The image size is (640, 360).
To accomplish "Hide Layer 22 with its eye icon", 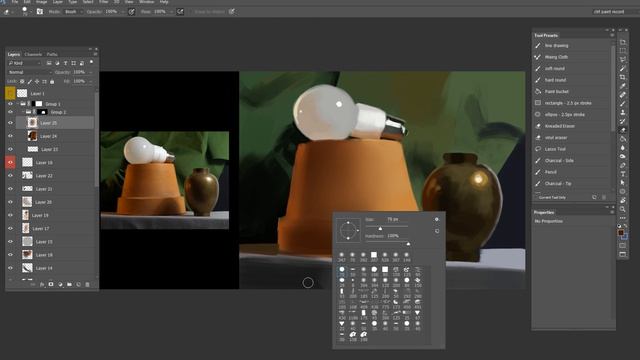I will pos(11,176).
